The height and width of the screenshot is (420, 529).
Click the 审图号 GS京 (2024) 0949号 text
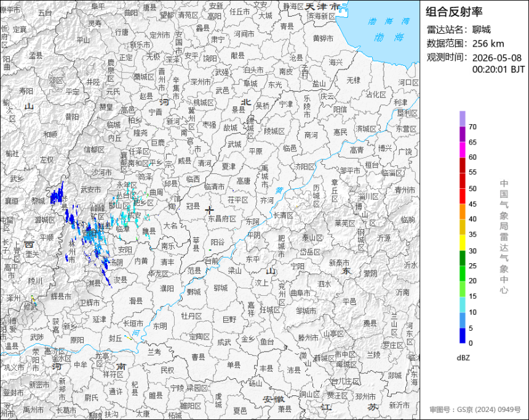[475, 410]
